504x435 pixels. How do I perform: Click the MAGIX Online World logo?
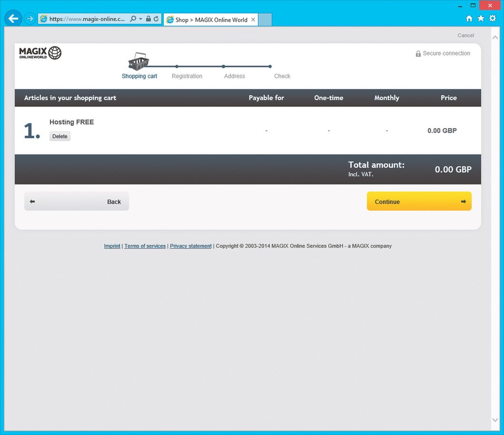click(40, 53)
